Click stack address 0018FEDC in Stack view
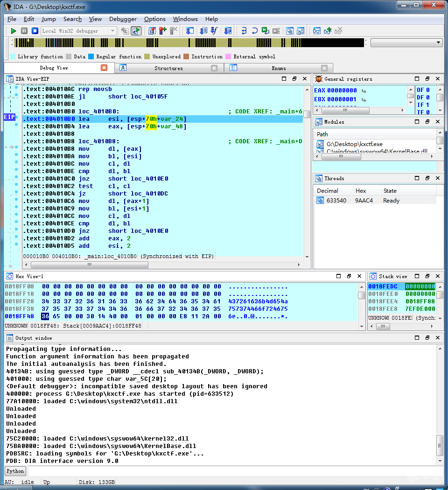 tap(383, 286)
